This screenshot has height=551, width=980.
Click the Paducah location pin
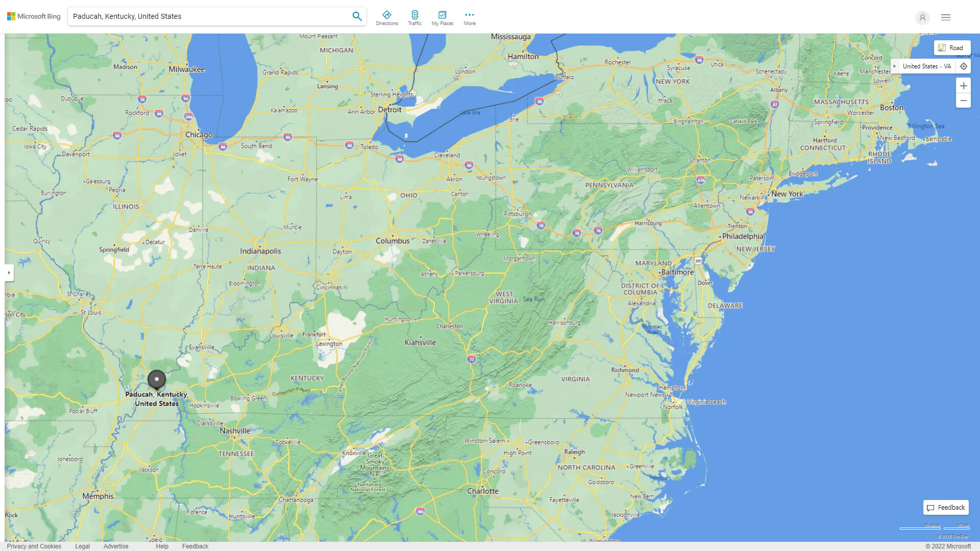tap(157, 380)
